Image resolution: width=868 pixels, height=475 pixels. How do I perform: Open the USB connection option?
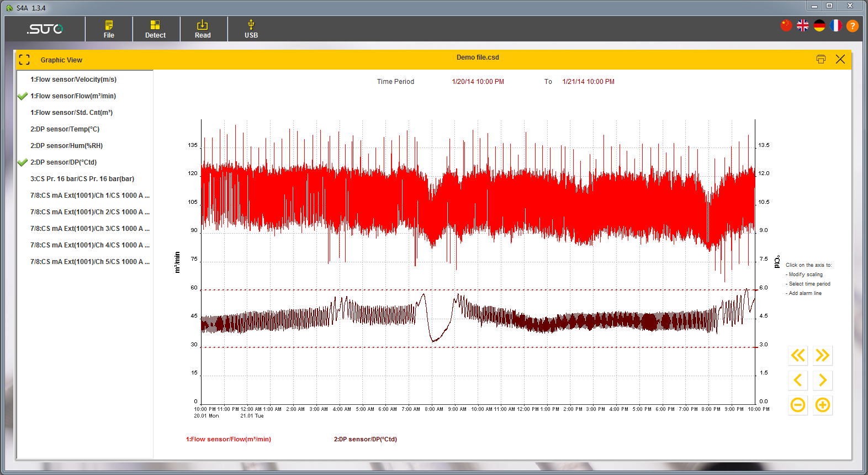[251, 29]
